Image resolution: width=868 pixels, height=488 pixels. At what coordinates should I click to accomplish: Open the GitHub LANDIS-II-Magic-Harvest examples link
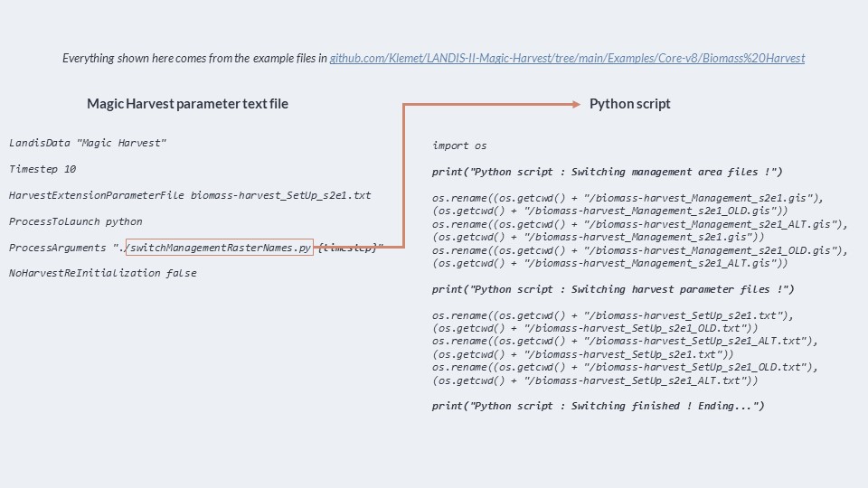[x=567, y=58]
